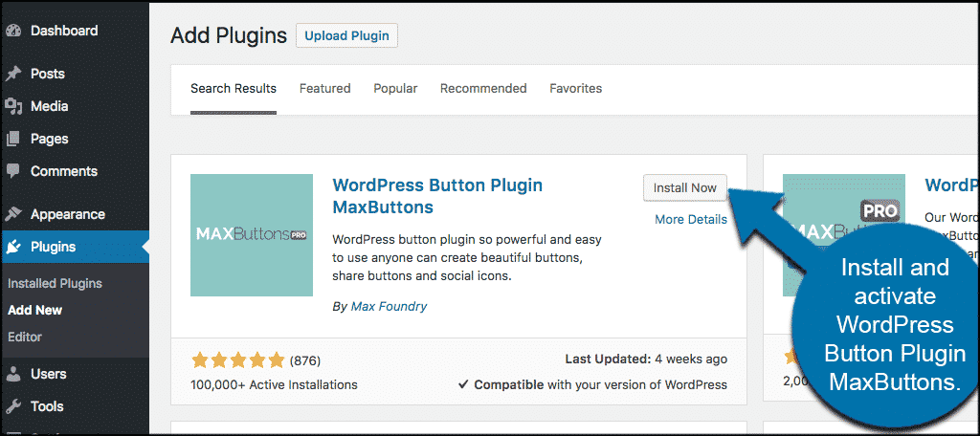Image resolution: width=980 pixels, height=436 pixels.
Task: Click the MaxButtons plugin description text
Action: pos(466,257)
